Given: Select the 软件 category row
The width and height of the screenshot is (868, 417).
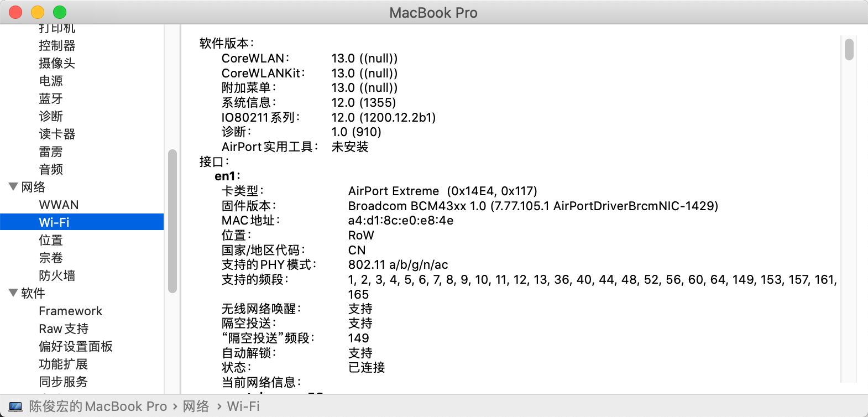Looking at the screenshot, I should pyautogui.click(x=82, y=293).
